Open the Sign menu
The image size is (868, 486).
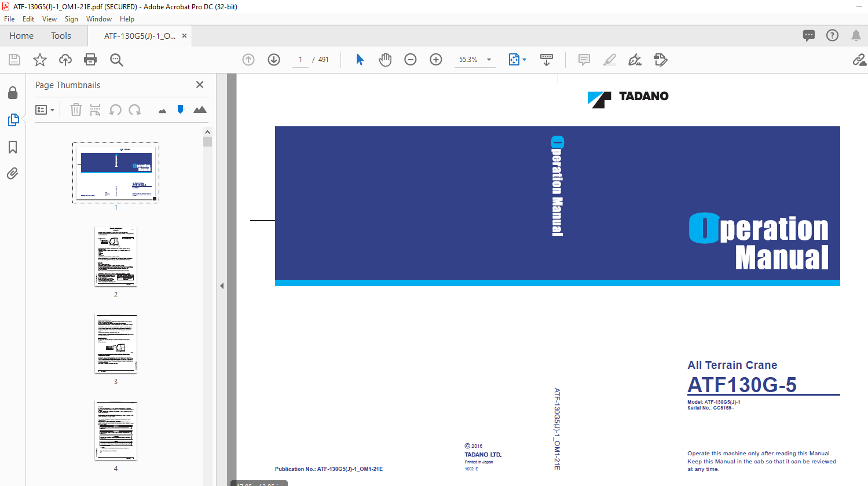[x=71, y=19]
